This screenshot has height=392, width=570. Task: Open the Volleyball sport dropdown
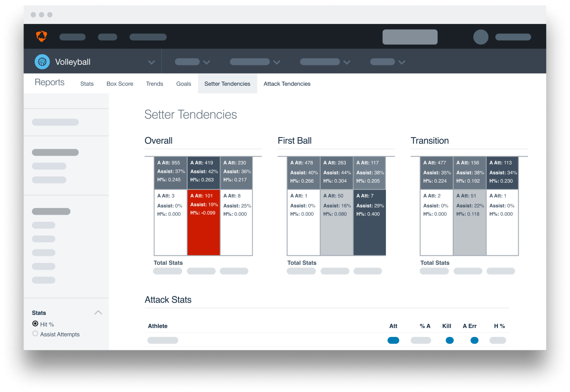pos(152,62)
